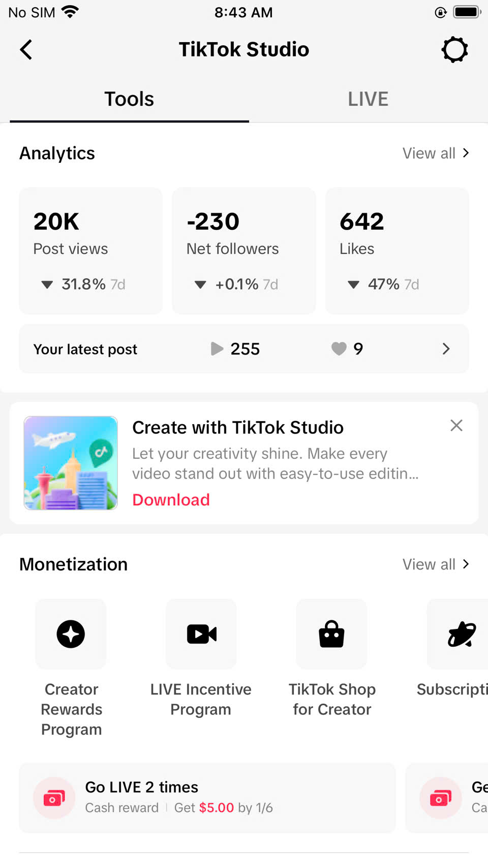Open the Subscription planet icon
This screenshot has width=488, height=868.
(x=461, y=634)
